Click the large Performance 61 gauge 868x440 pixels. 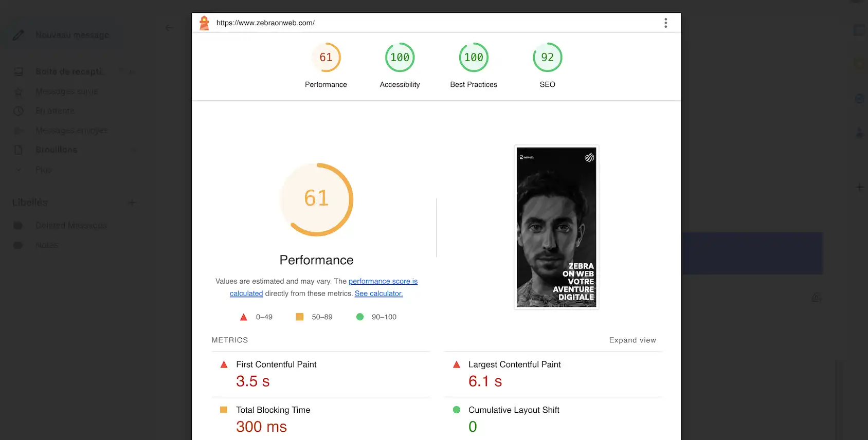[317, 199]
